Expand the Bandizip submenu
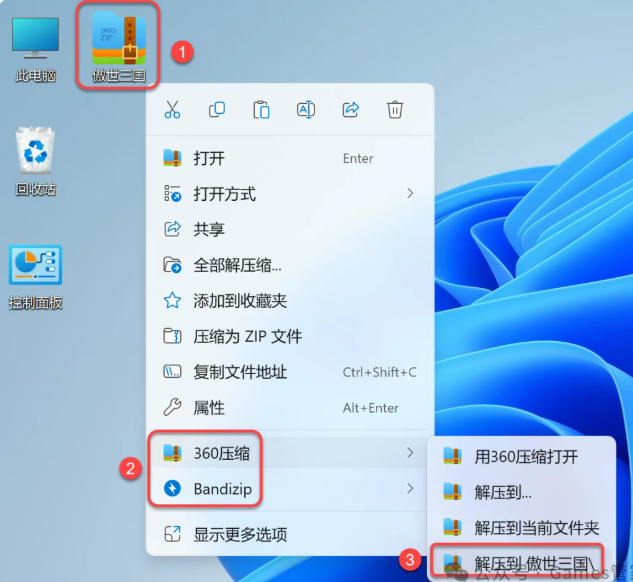Image resolution: width=633 pixels, height=582 pixels. (290, 489)
